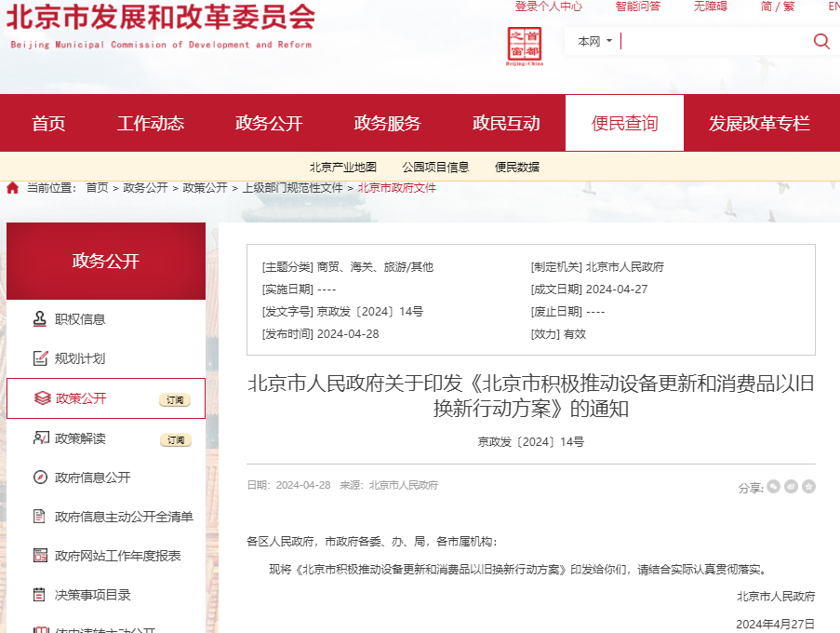Switch to the 政民互动 tab
The image size is (840, 633).
(506, 122)
